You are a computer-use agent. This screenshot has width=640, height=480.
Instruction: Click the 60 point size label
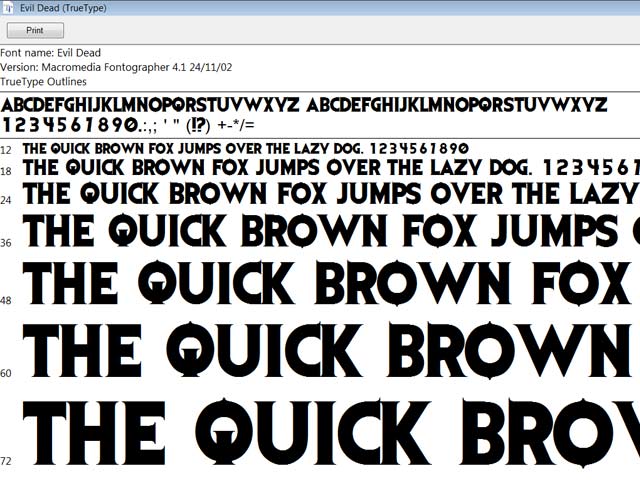coord(6,373)
